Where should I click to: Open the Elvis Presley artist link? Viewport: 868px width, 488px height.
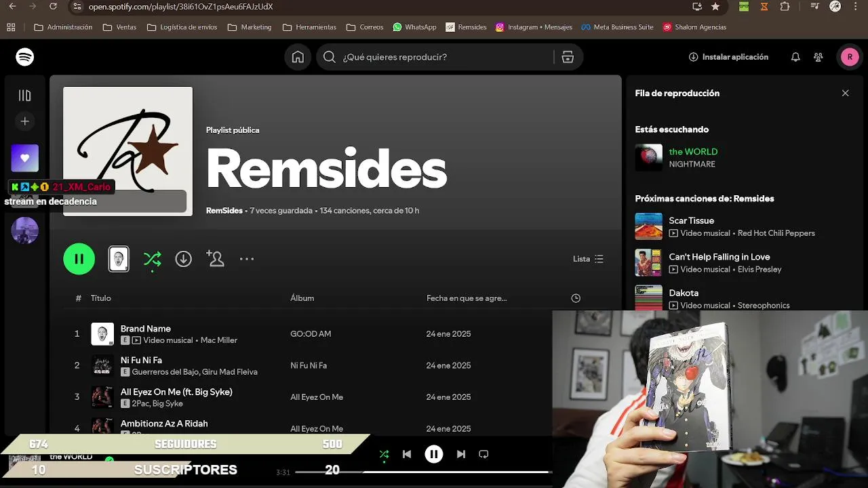pos(759,269)
